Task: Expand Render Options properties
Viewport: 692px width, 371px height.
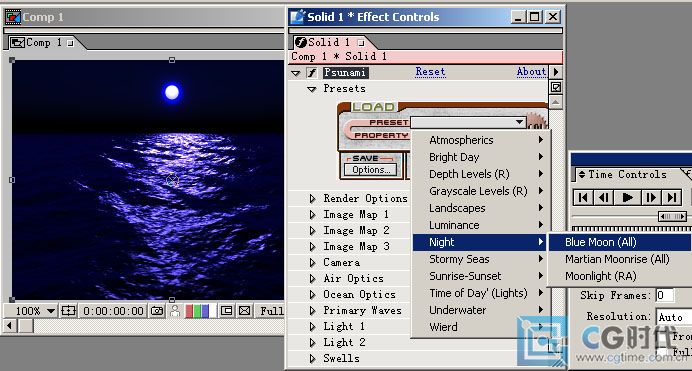Action: click(x=312, y=199)
